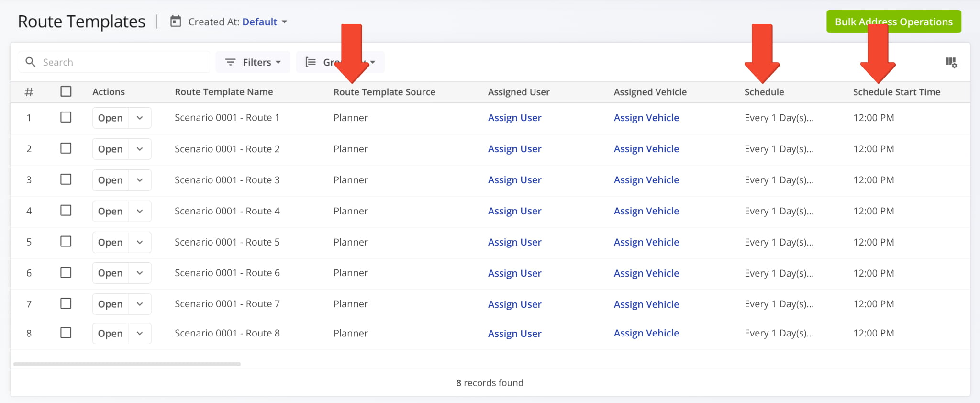Screen dimensions: 980x403
Task: Click the Route Template Source column header
Action: pos(384,92)
